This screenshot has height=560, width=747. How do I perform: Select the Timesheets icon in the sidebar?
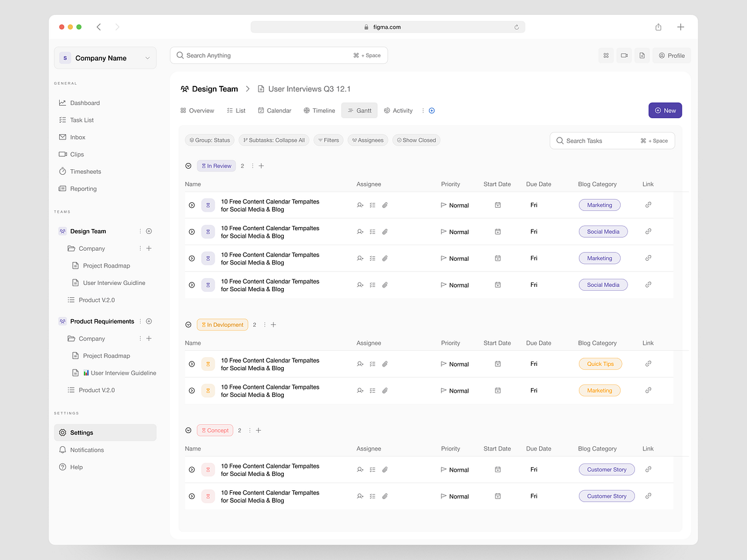pos(63,171)
